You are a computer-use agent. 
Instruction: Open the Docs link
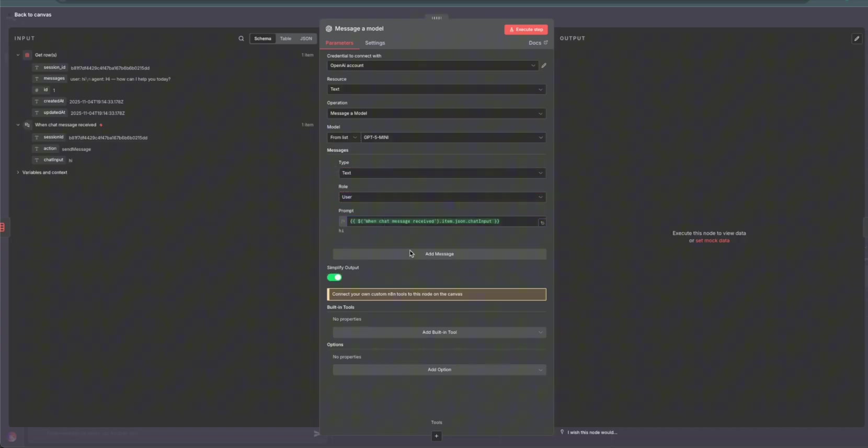(x=535, y=43)
